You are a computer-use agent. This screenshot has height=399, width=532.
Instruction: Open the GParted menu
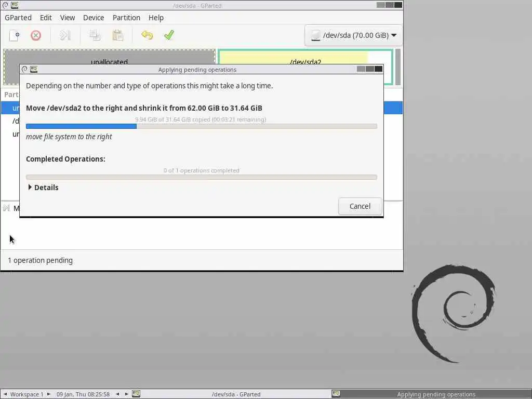[x=18, y=18]
